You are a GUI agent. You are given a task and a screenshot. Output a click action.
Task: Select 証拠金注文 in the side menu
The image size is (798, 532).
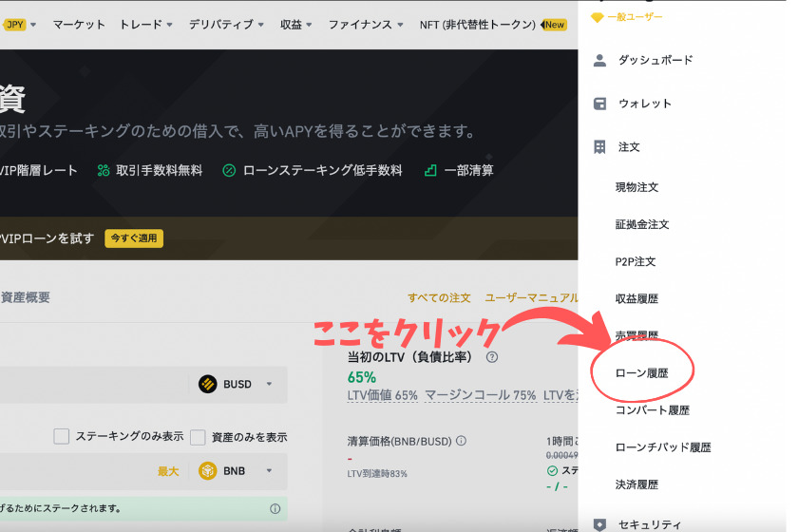(x=642, y=224)
